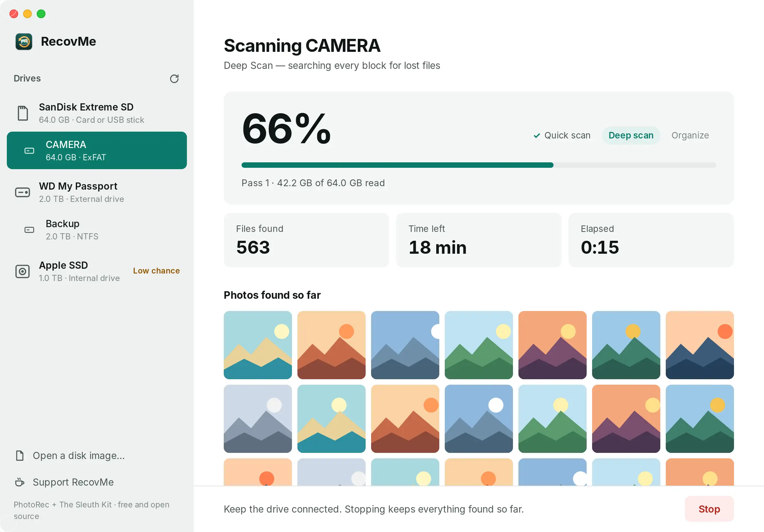Refresh the Drives list
The height and width of the screenshot is (532, 764).
[x=174, y=79]
